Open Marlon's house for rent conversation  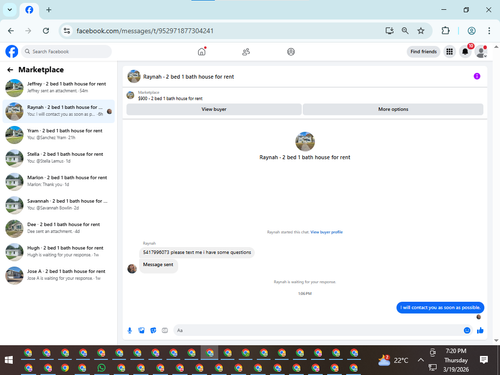[x=58, y=181]
